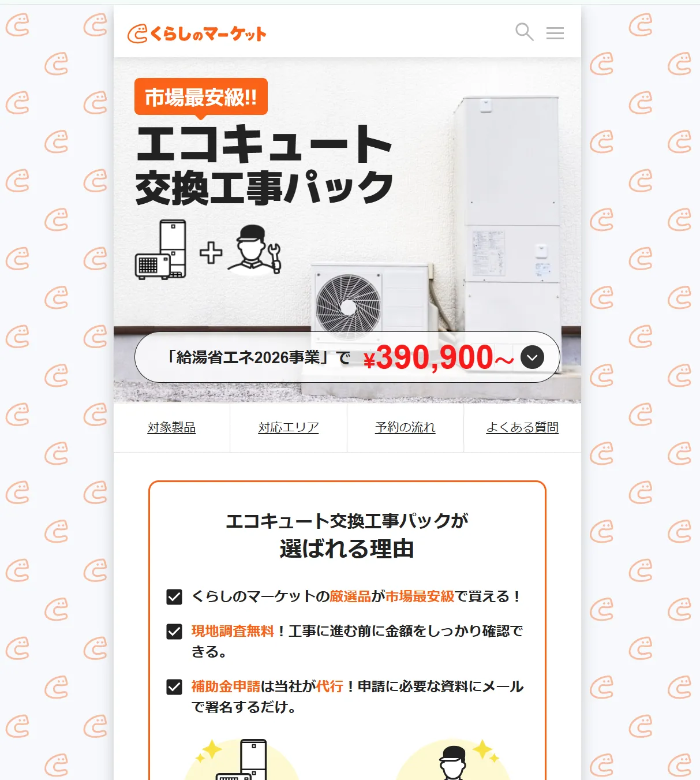Click the worker with wrench icon
Image resolution: width=700 pixels, height=780 pixels.
point(254,249)
